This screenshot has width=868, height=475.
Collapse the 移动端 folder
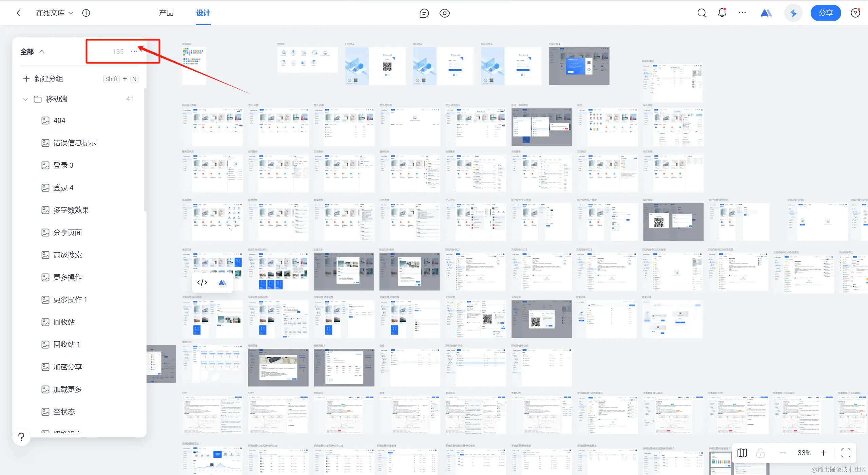pyautogui.click(x=25, y=99)
